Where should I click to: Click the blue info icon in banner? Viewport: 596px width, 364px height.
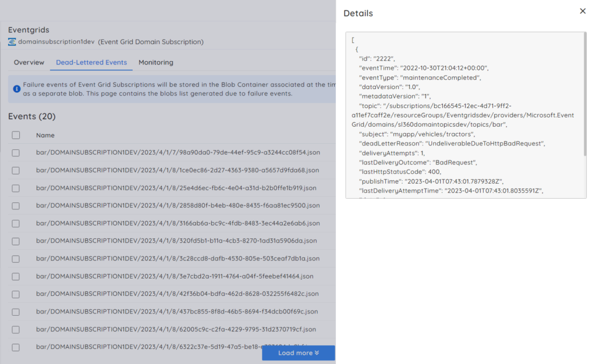pos(16,89)
